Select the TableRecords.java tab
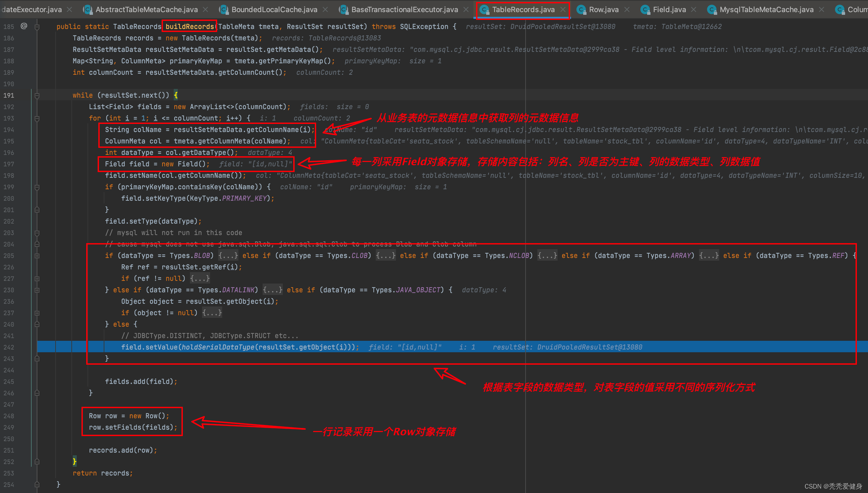Screen dimensions: 868x493 click(x=523, y=9)
